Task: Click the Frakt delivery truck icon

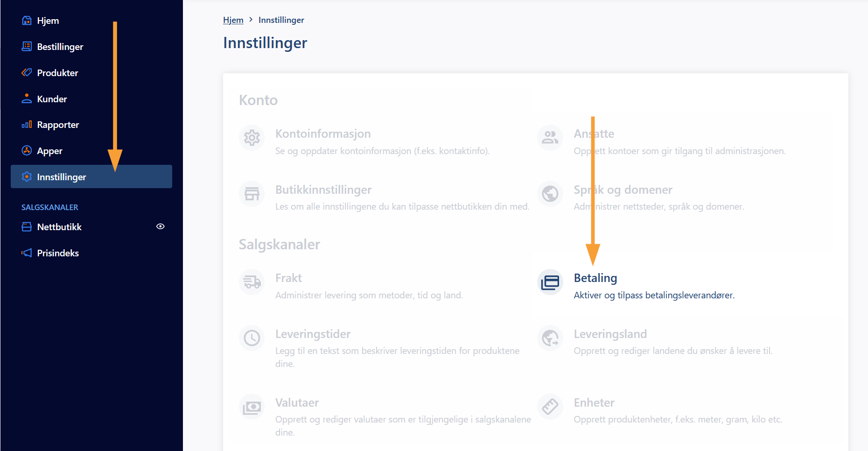Action: [x=252, y=282]
